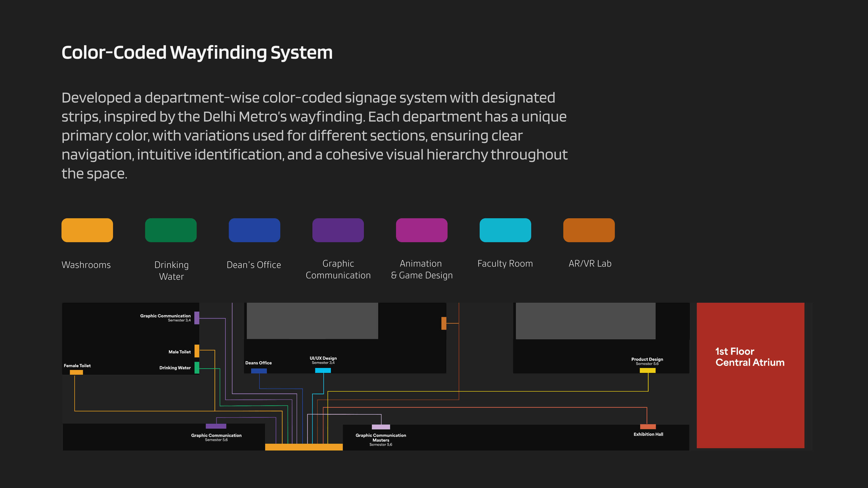This screenshot has height=488, width=868.
Task: Select the green Drinking Water swatch
Action: [170, 230]
